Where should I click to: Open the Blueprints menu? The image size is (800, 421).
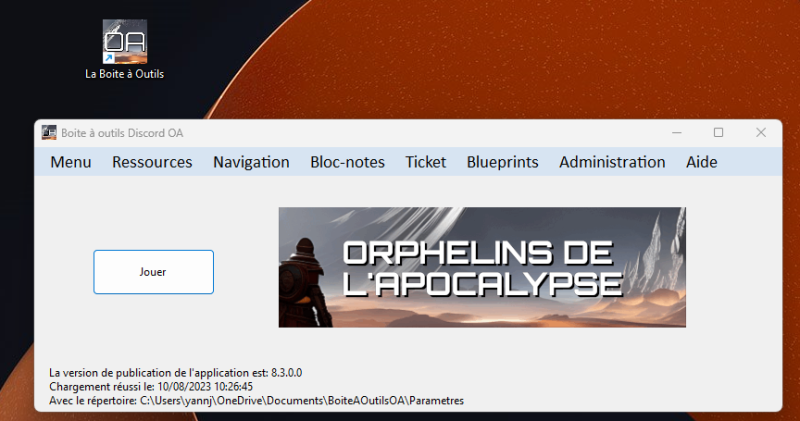coord(503,162)
